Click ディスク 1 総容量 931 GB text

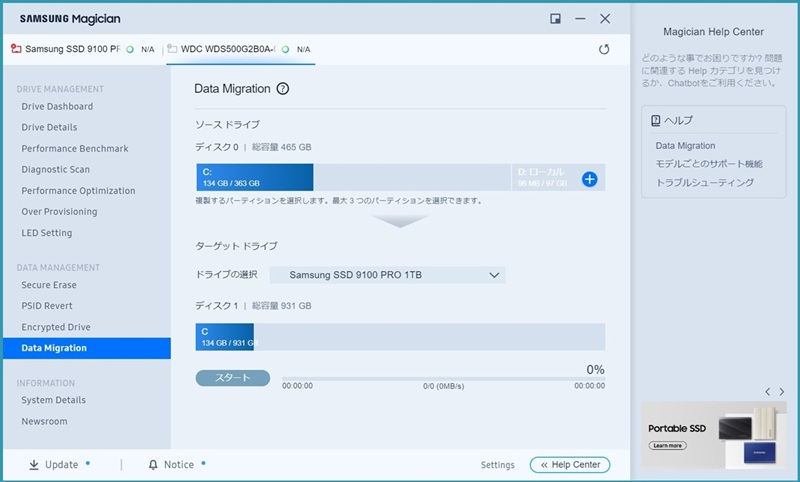pyautogui.click(x=253, y=306)
